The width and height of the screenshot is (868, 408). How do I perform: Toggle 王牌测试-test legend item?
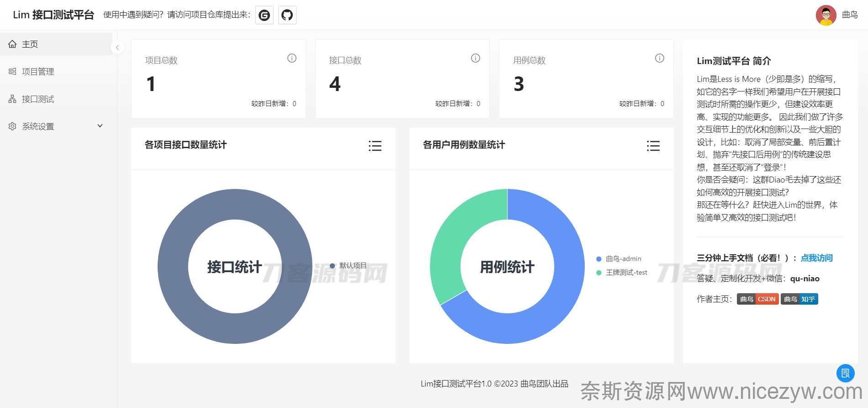pos(622,273)
